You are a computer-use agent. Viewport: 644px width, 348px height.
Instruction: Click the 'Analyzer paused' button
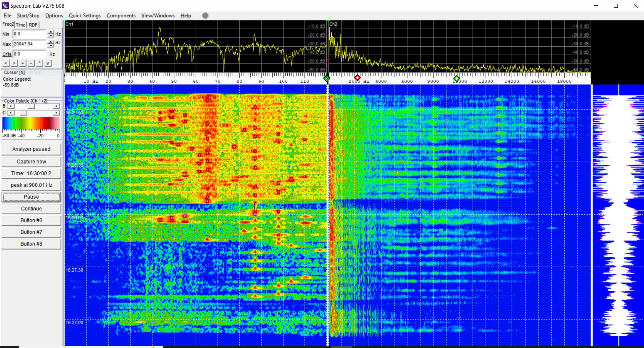(x=31, y=149)
